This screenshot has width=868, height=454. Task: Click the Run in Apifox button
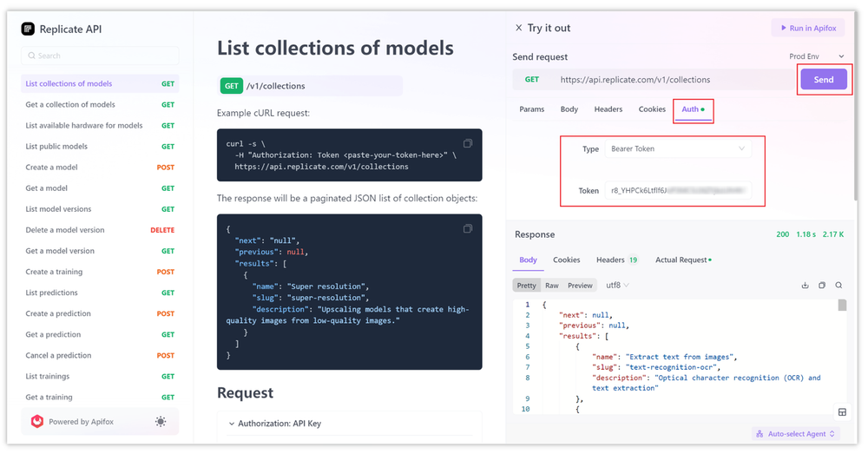pos(807,28)
